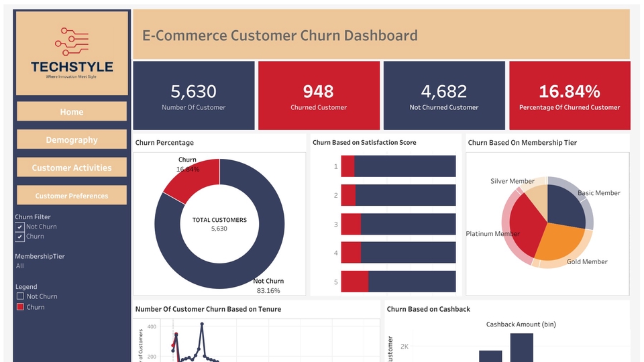
Task: Open the Home dashboard page
Action: [72, 112]
